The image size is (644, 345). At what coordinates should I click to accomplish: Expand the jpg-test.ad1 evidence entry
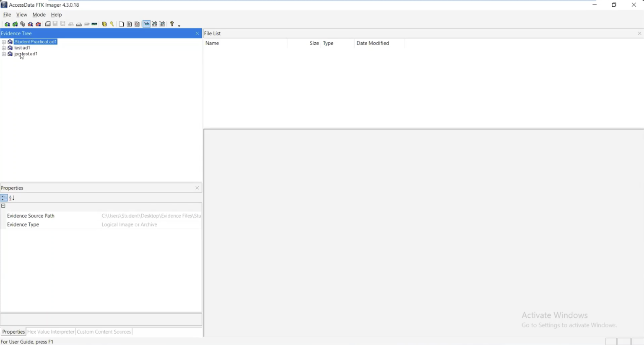(3, 54)
